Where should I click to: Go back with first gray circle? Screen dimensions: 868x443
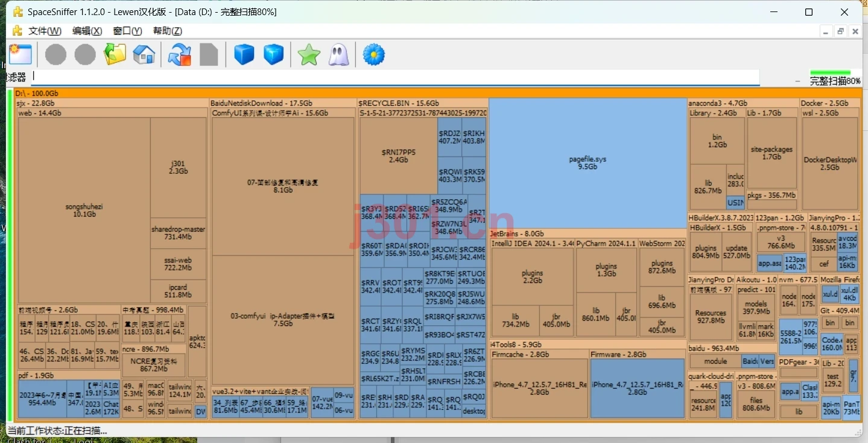(x=55, y=55)
